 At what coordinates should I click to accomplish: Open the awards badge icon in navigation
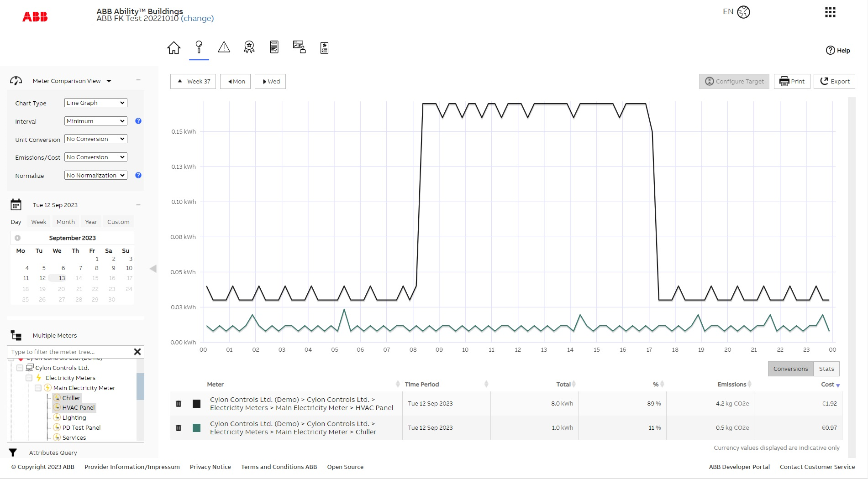[x=249, y=47]
